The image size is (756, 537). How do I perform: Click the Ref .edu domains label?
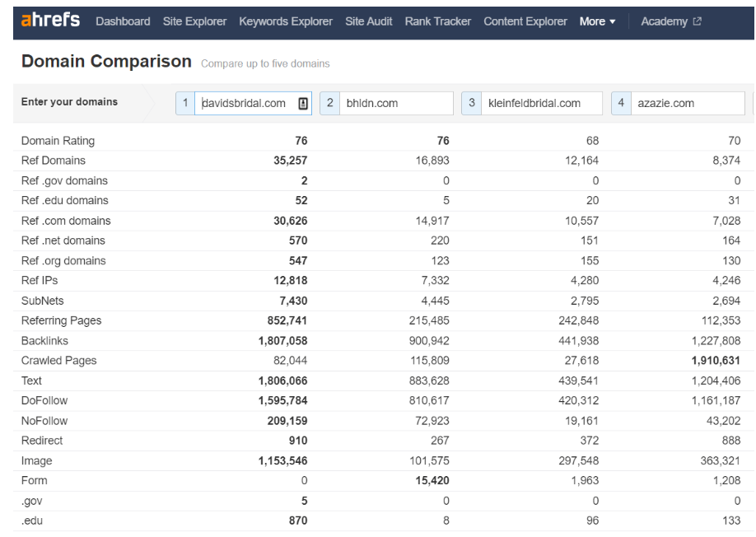64,200
